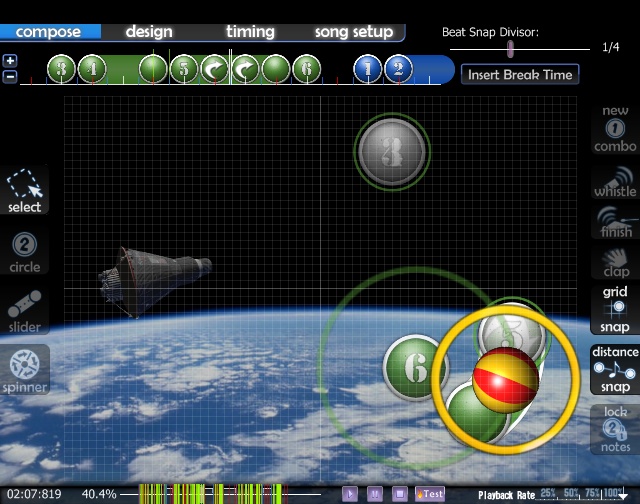Image resolution: width=640 pixels, height=504 pixels.
Task: Toggle the finish hitsound
Action: click(x=615, y=222)
